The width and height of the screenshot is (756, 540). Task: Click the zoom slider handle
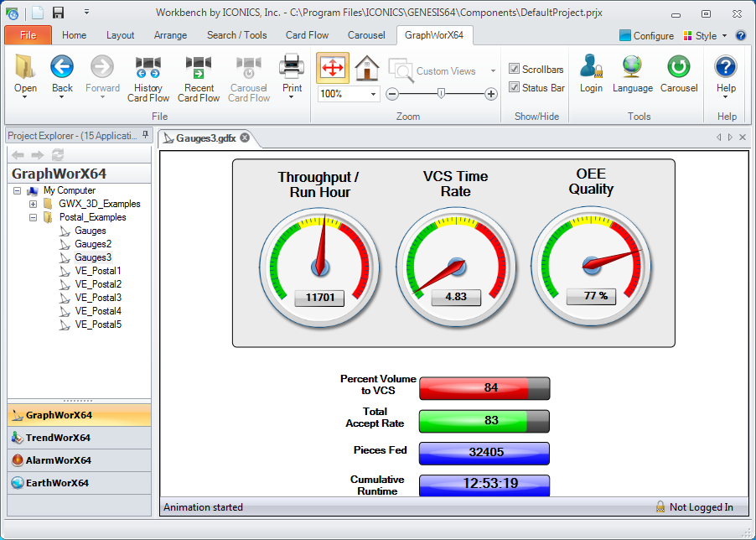click(441, 94)
